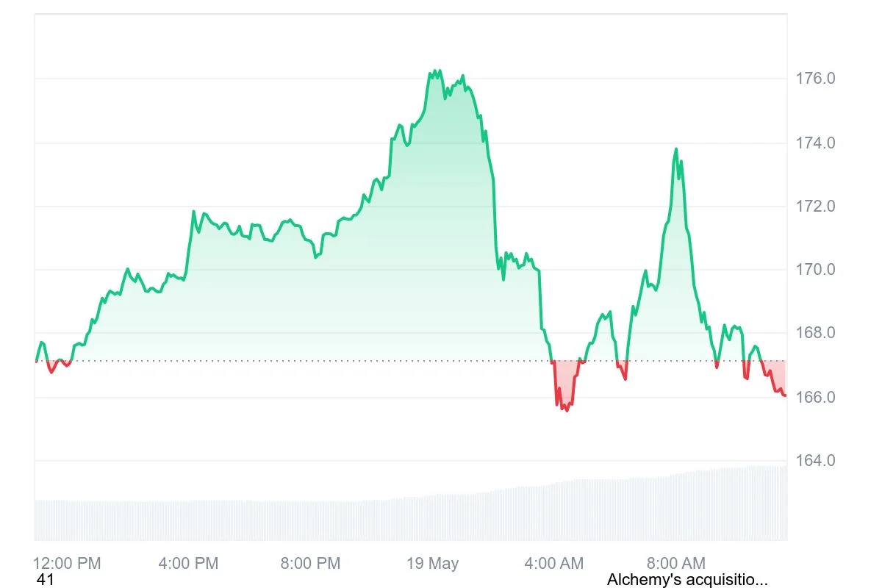
Task: Select the 19 May date label
Action: click(433, 564)
